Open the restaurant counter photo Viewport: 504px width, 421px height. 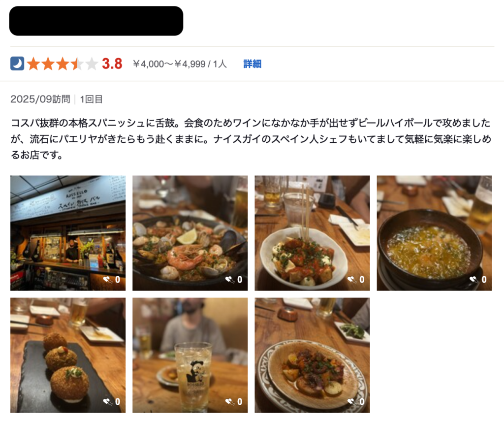pyautogui.click(x=68, y=233)
